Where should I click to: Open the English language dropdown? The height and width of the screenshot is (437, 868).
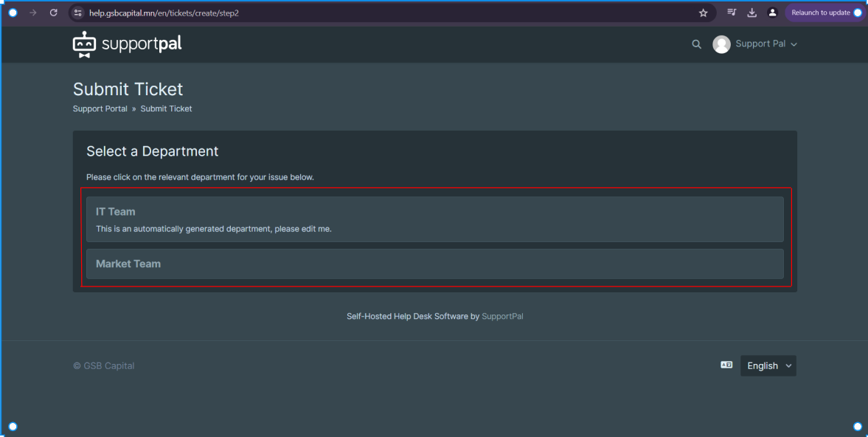point(768,365)
